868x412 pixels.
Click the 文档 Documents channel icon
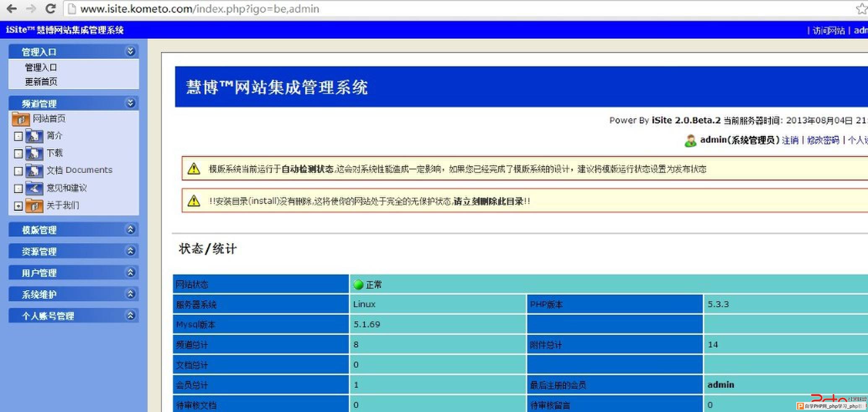click(x=34, y=170)
